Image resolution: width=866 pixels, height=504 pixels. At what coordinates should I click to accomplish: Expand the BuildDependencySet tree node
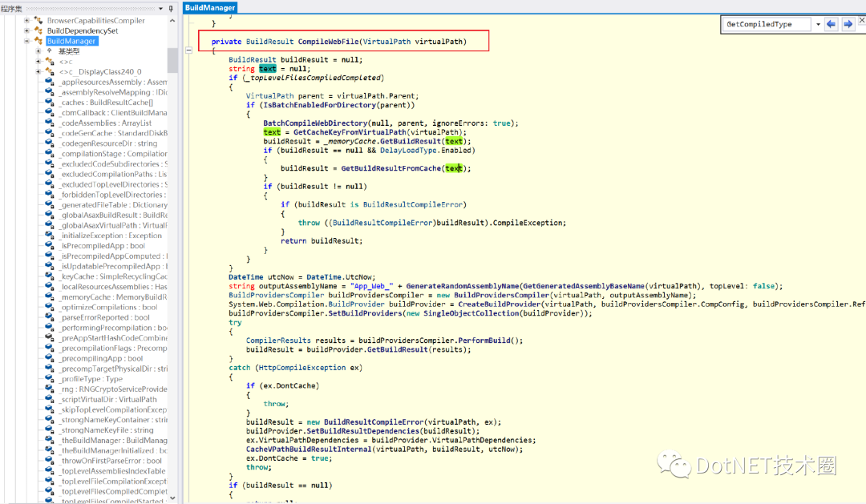pos(26,31)
